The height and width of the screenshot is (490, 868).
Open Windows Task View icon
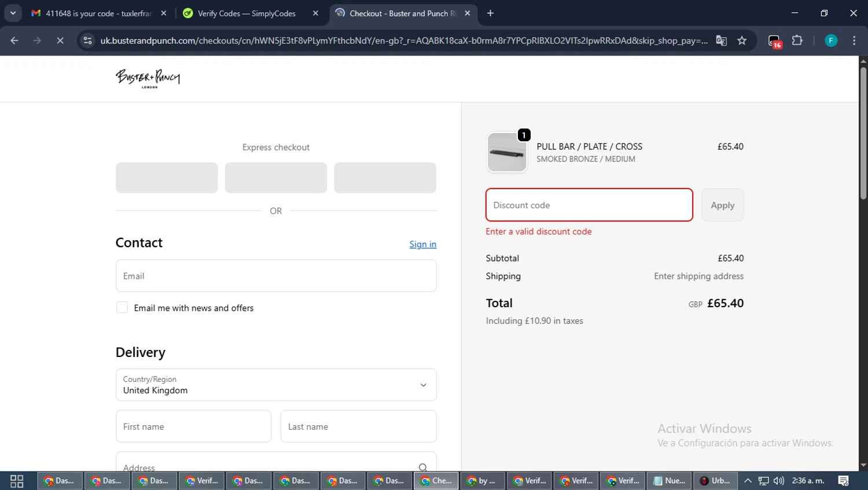pyautogui.click(x=17, y=481)
